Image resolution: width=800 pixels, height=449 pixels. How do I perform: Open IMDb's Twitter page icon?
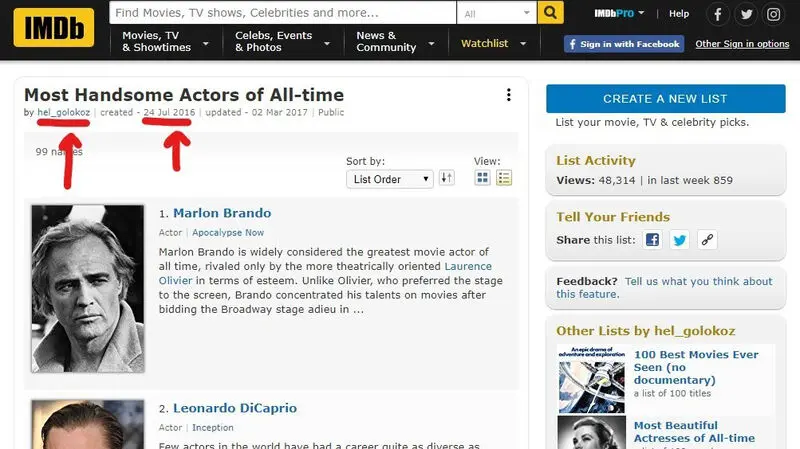(x=746, y=14)
